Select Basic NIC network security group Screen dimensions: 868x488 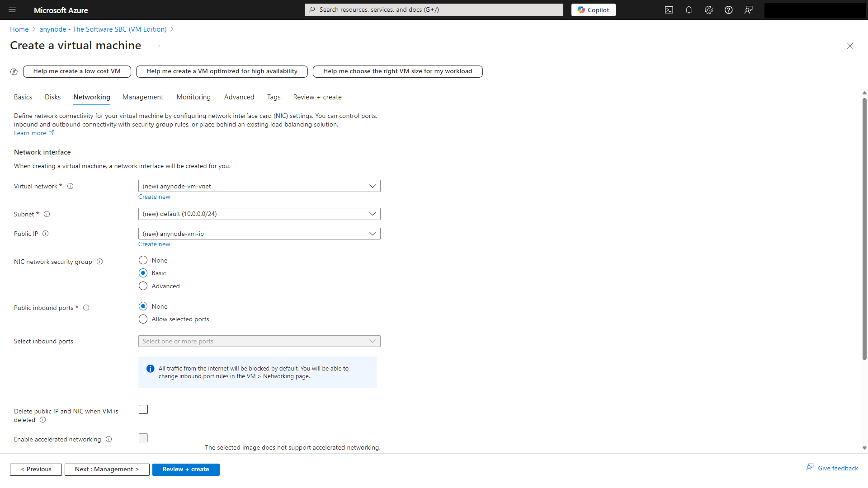(143, 273)
